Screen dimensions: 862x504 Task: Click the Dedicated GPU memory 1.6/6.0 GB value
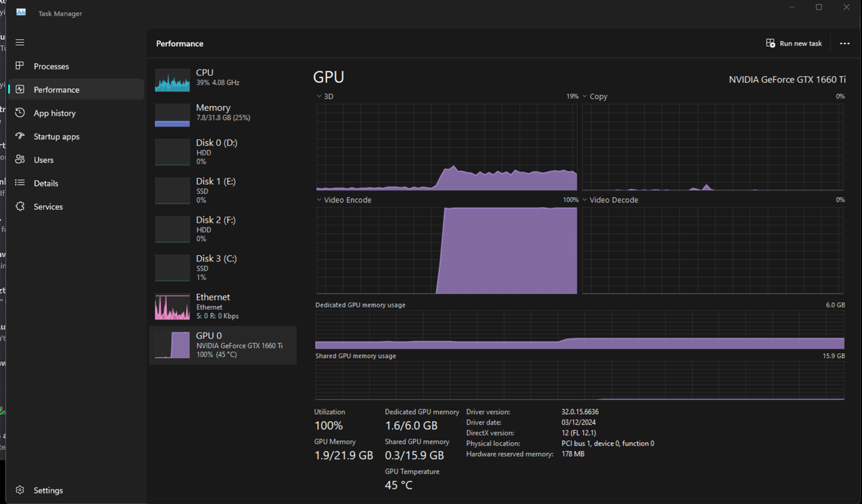411,426
